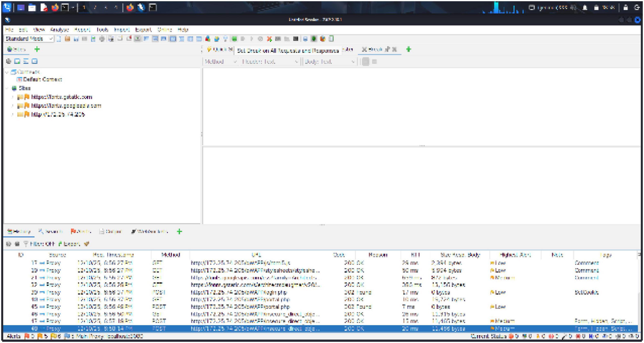Toggle Link with Sites selection in History
This screenshot has width=644, height=343.
[x=17, y=244]
